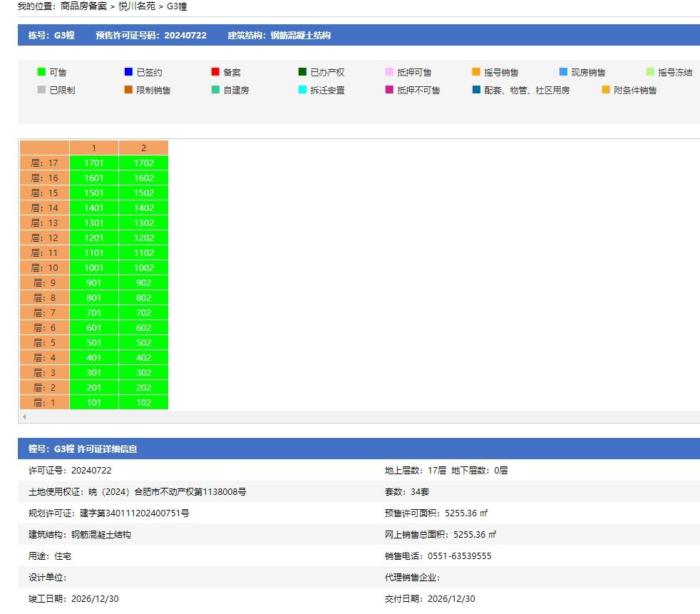This screenshot has height=614, width=700.
Task: View unit 402
Action: tap(144, 357)
